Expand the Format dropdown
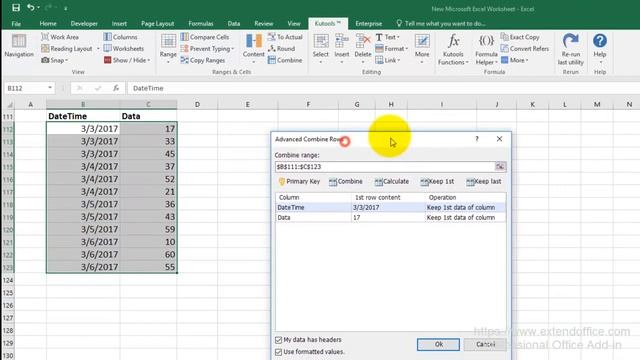640x360 pixels. click(x=407, y=49)
